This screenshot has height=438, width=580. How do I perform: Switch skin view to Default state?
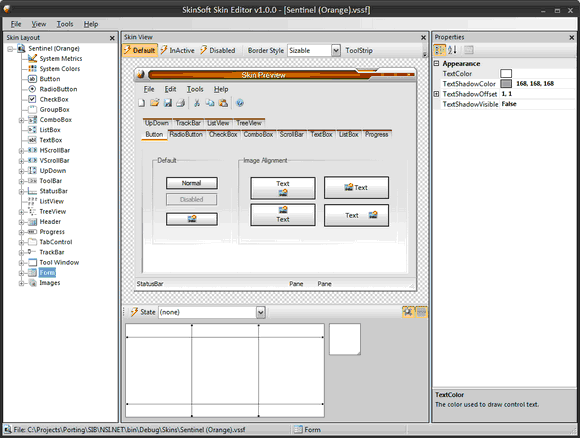pos(140,50)
